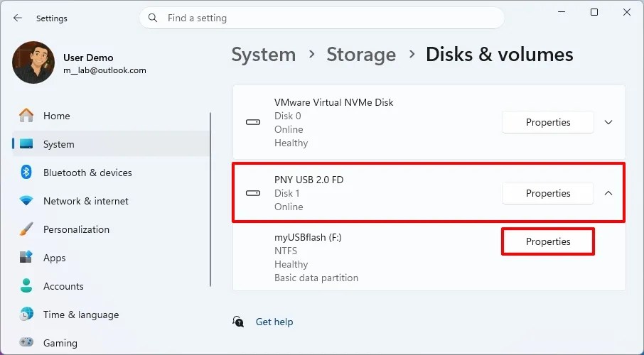The image size is (644, 355).
Task: Select the myUSBflash (F:) volume name
Action: (308, 237)
